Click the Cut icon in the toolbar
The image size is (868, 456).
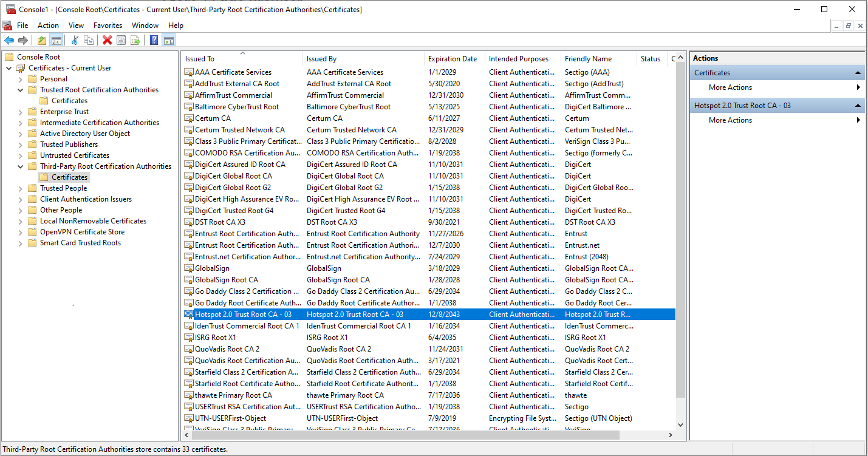point(74,39)
